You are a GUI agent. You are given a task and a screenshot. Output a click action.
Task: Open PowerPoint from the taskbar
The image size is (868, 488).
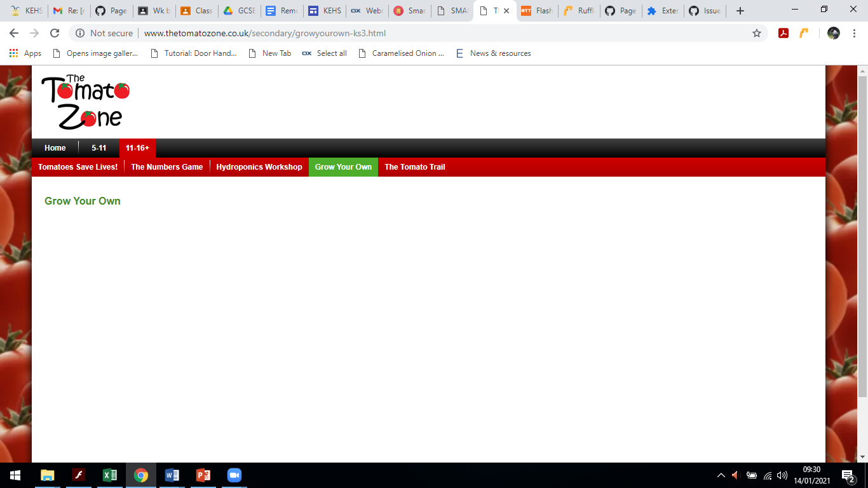(x=203, y=475)
